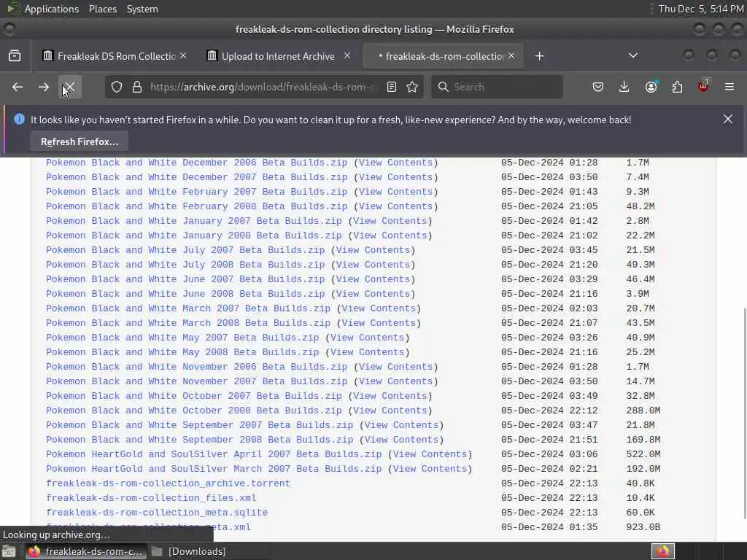
Task: Download May 2007 Beta Builds.zip
Action: pos(182,338)
